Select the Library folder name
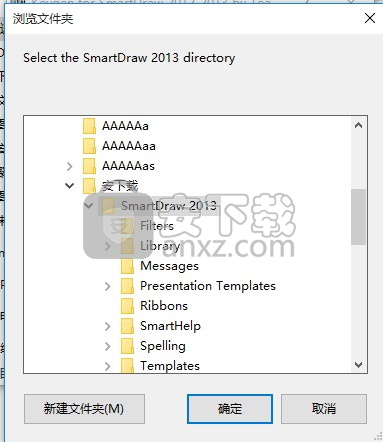Screen dimensions: 383x442 (x=160, y=246)
